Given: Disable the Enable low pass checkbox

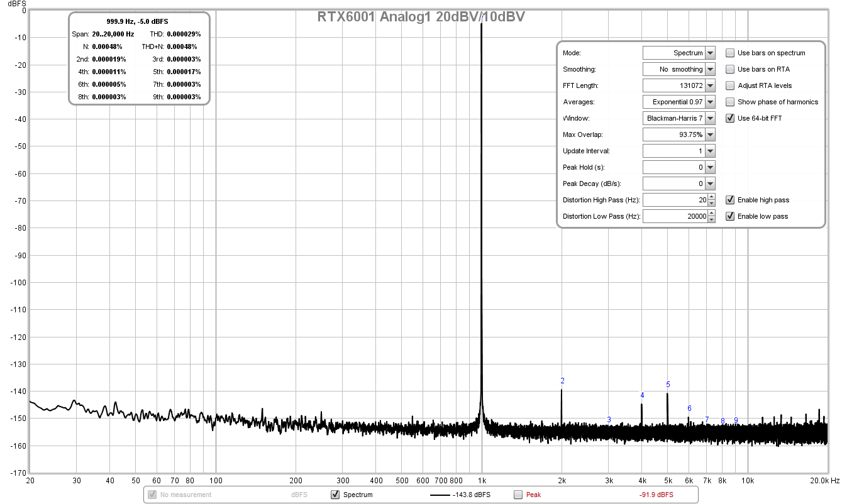Looking at the screenshot, I should coord(730,216).
